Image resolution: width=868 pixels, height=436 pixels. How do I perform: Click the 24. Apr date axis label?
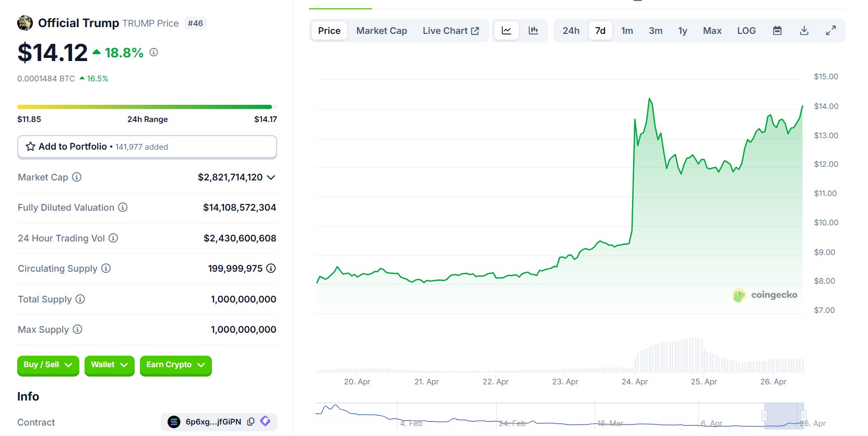click(635, 382)
